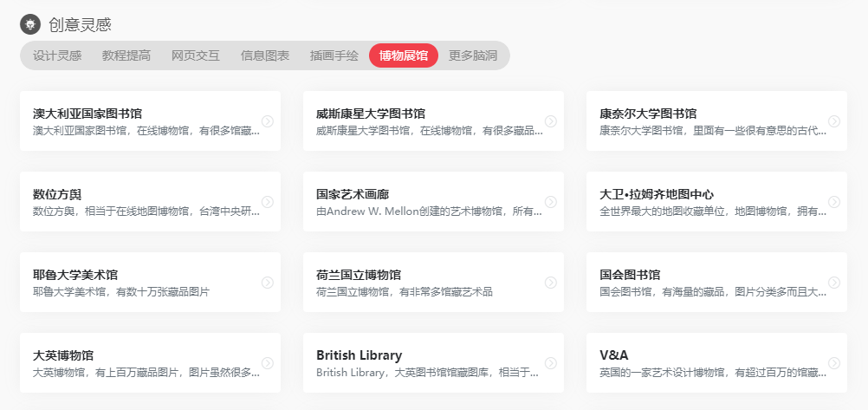Open the 荷兰国立博物馆 title link
This screenshot has width=868, height=410.
(359, 275)
